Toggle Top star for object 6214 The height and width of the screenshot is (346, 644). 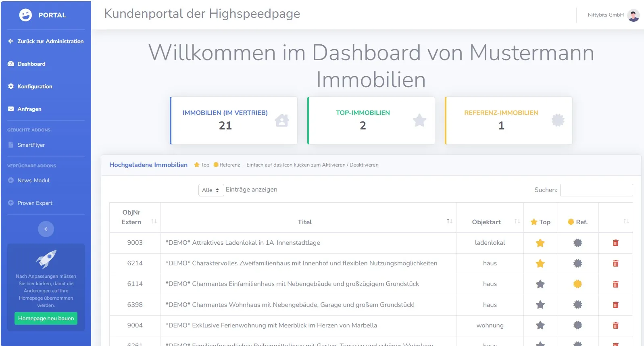pyautogui.click(x=540, y=263)
